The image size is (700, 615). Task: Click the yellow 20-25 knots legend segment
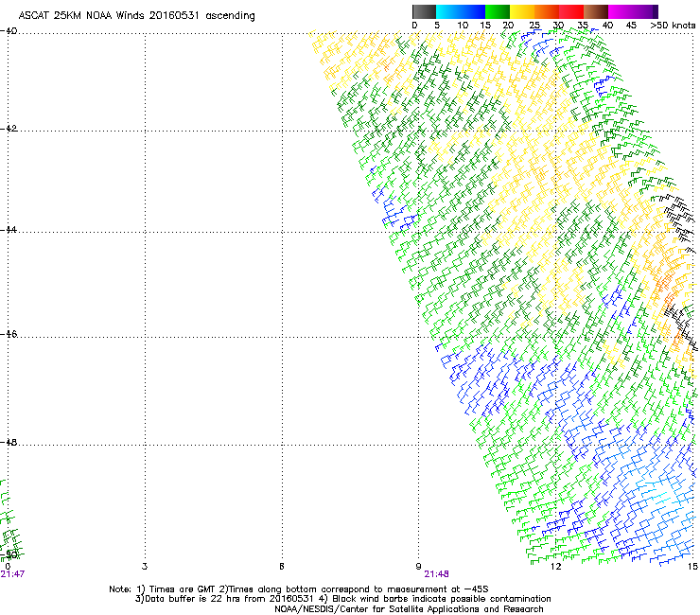(x=522, y=11)
